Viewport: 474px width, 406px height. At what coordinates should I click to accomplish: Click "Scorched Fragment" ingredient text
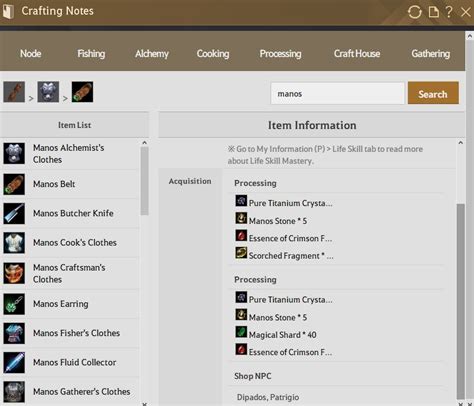[x=291, y=256]
